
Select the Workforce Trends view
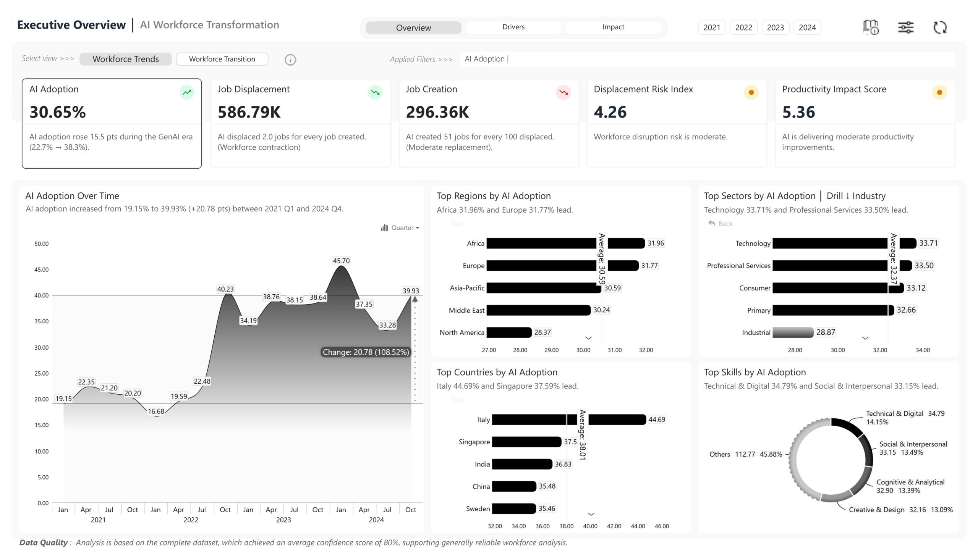click(125, 59)
